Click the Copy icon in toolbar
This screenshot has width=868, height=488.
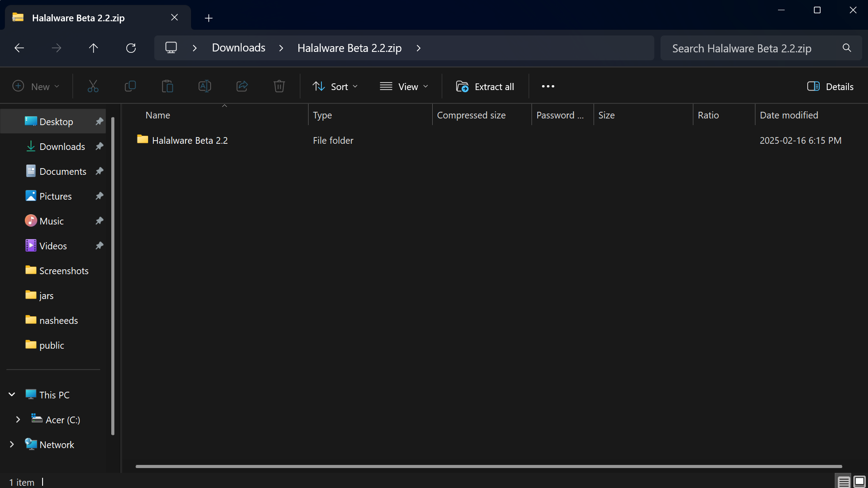coord(130,86)
